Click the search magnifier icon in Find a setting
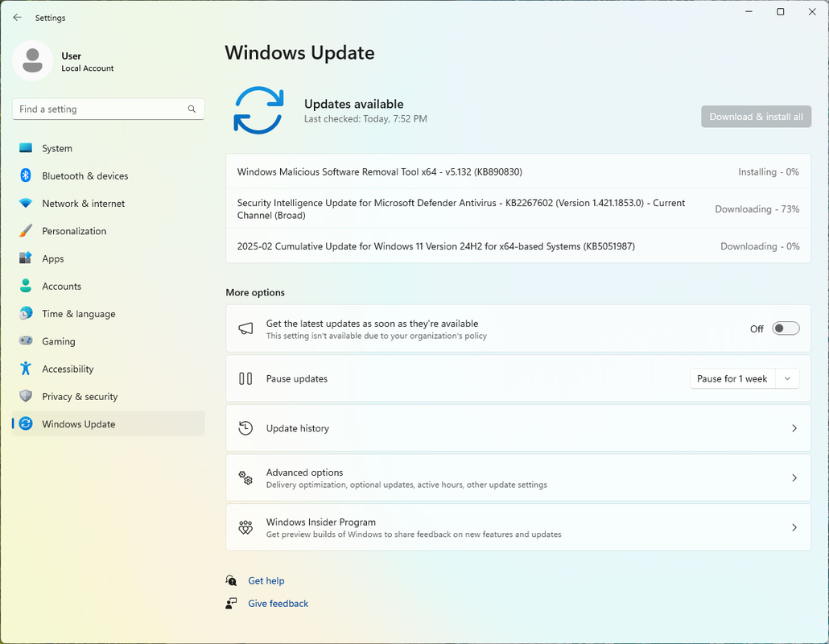Screen dimensions: 829x644 click(192, 109)
